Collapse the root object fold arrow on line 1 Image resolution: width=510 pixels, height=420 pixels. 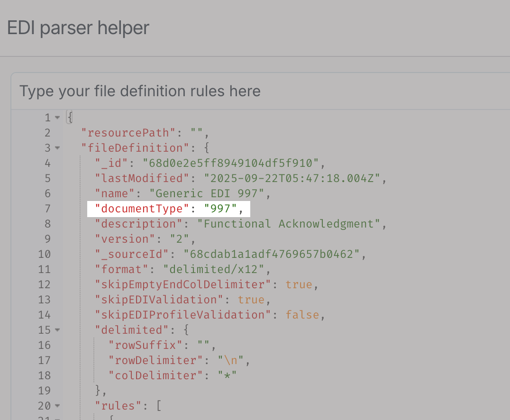(x=57, y=118)
